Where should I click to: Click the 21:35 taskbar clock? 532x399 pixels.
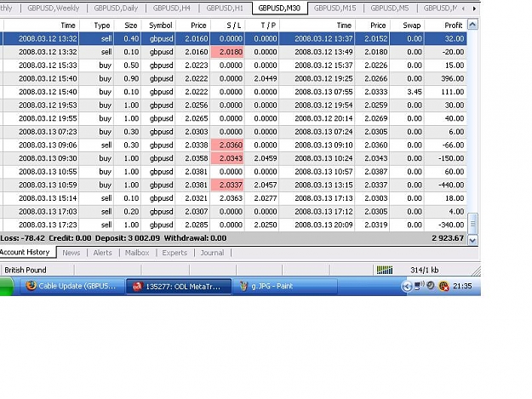(x=462, y=286)
